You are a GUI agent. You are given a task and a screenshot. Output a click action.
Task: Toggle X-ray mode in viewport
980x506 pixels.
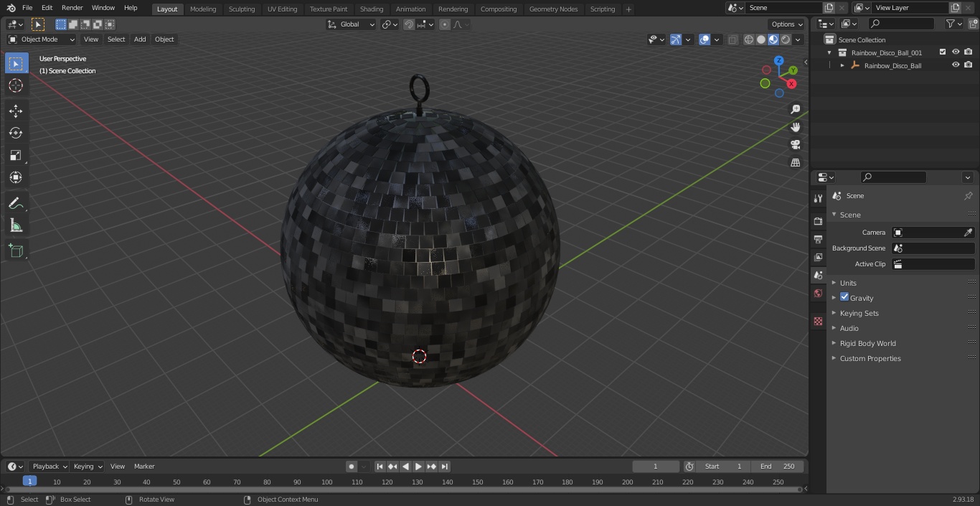(x=732, y=39)
